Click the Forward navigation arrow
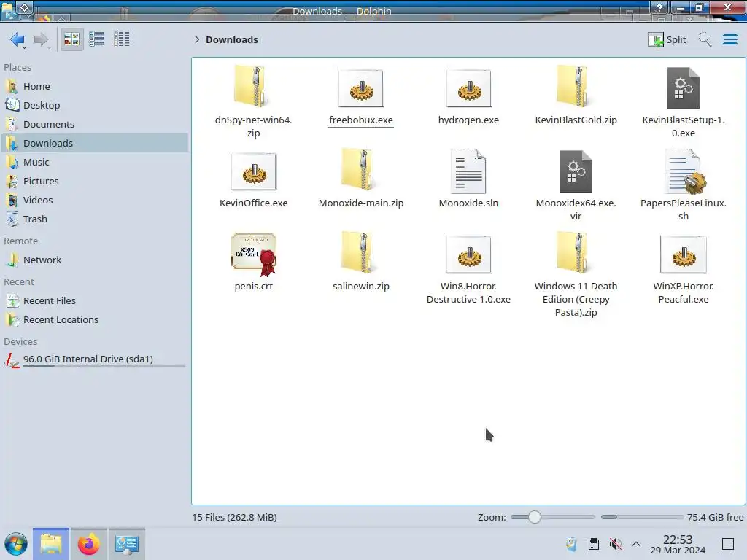The height and width of the screenshot is (560, 747). point(42,39)
